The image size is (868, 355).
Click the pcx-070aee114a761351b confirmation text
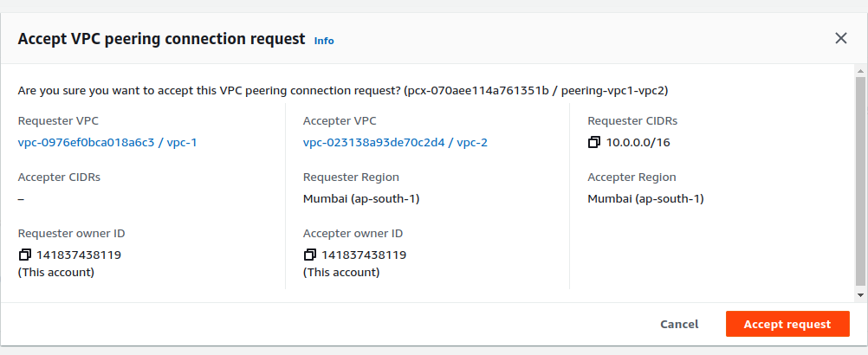(472, 90)
